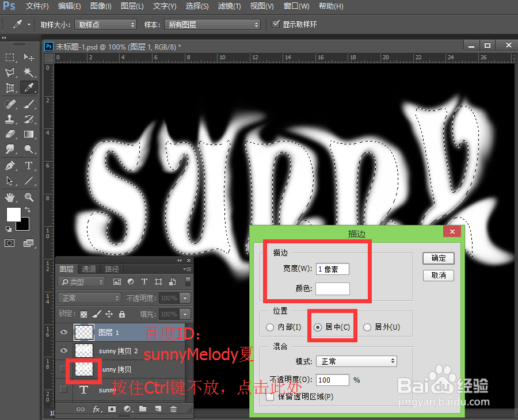Open the 文件(F) menu
518x420 pixels.
(x=37, y=6)
